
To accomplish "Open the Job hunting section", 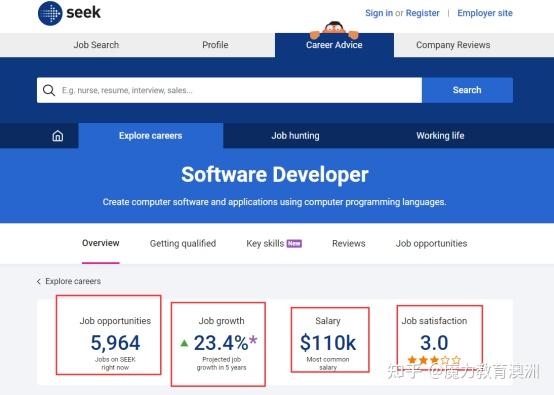I will click(295, 136).
